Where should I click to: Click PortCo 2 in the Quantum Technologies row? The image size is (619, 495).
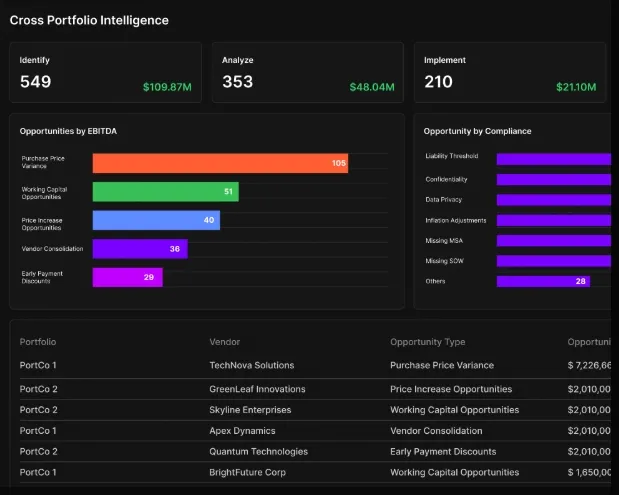[39, 452]
